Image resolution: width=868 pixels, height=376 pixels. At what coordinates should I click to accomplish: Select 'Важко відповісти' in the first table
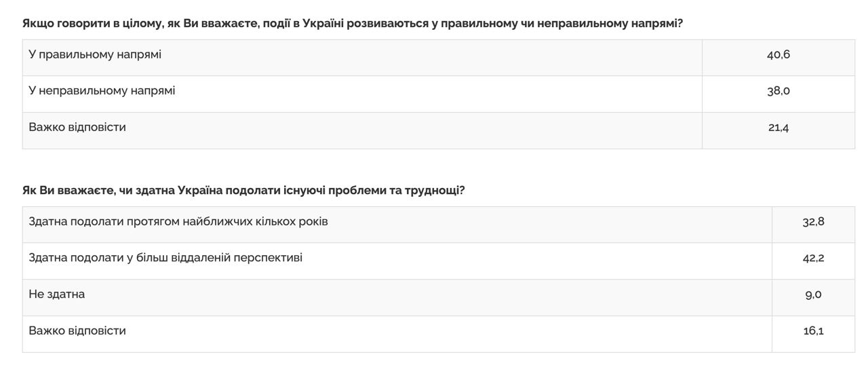tap(77, 128)
